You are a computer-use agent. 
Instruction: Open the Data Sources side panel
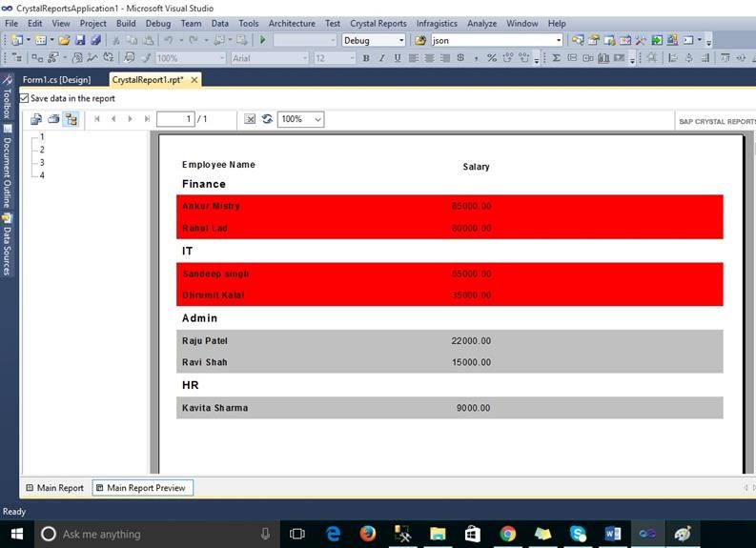point(8,246)
